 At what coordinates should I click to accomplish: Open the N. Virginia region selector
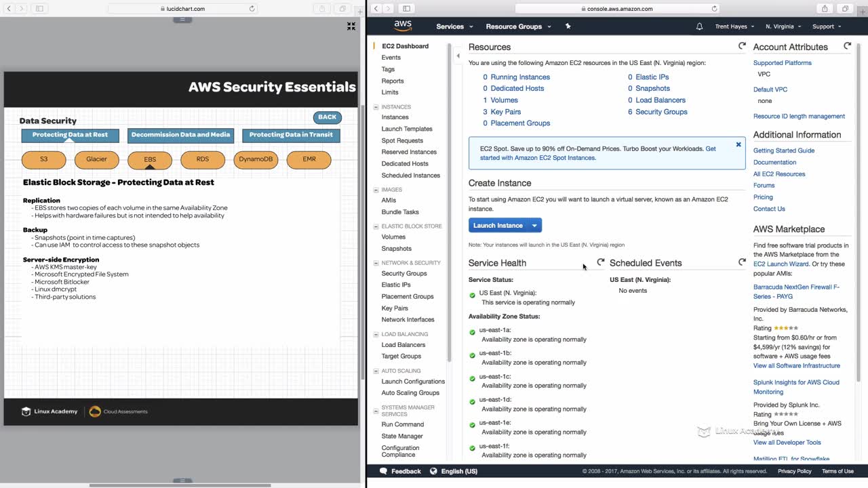[x=783, y=26]
